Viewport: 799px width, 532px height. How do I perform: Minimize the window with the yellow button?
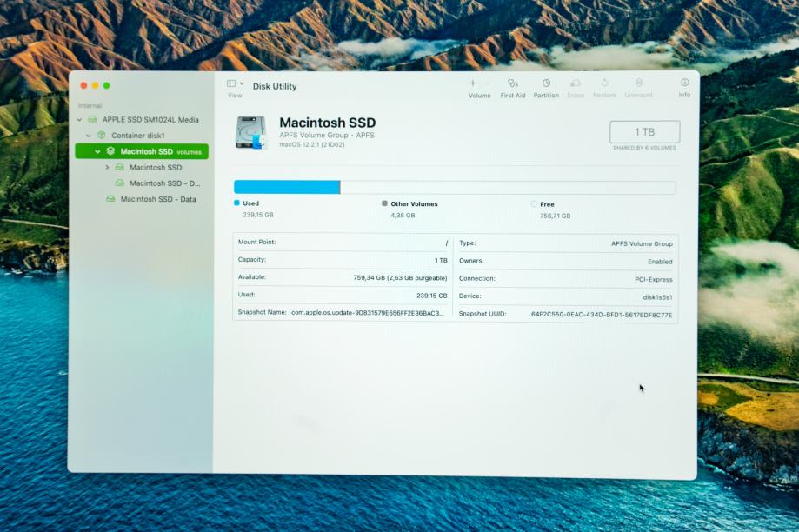[96, 85]
